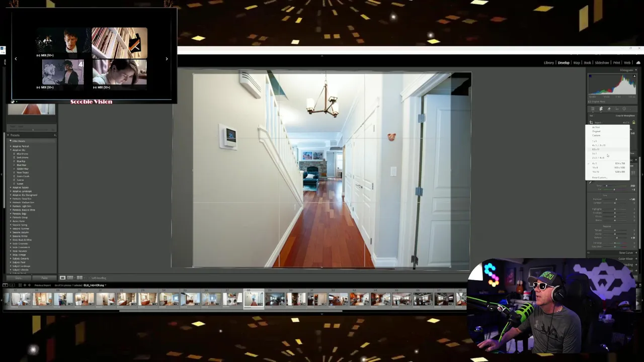This screenshot has height=362, width=644.
Task: Toggle highlight clipping indicator in histogram
Action: (634, 76)
